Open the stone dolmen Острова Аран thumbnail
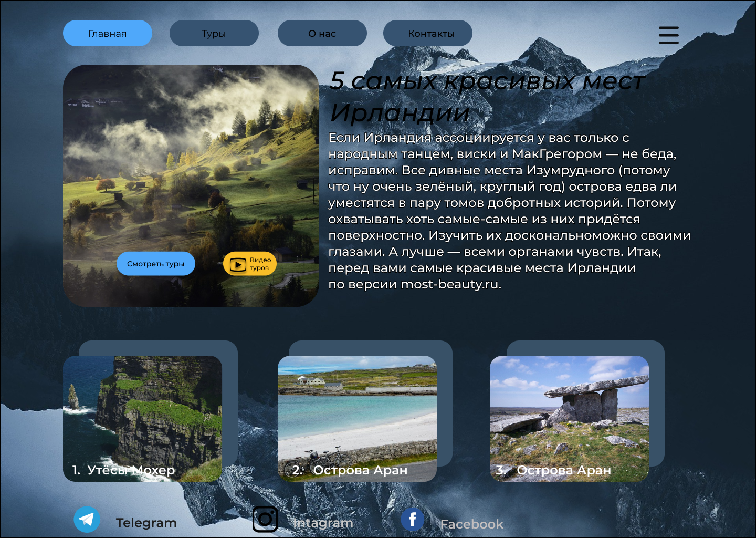Screen dimensions: 756x538 (x=569, y=419)
